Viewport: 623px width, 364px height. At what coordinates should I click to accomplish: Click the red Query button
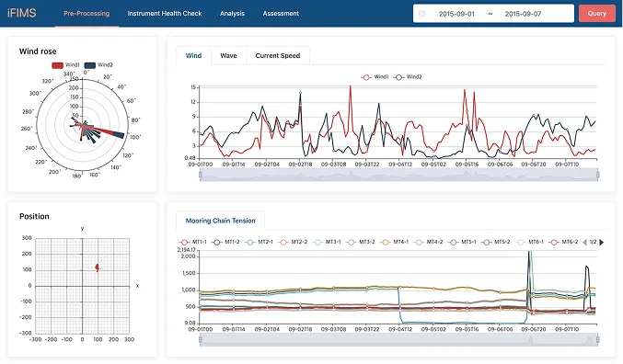point(597,14)
